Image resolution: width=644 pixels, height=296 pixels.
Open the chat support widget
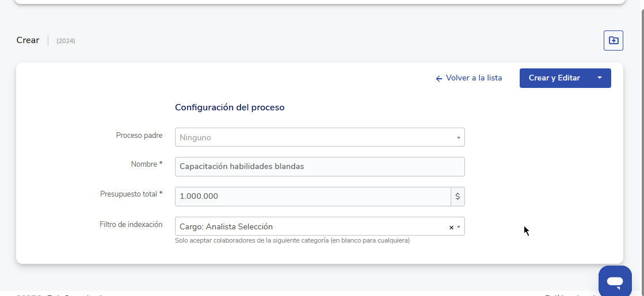615,282
